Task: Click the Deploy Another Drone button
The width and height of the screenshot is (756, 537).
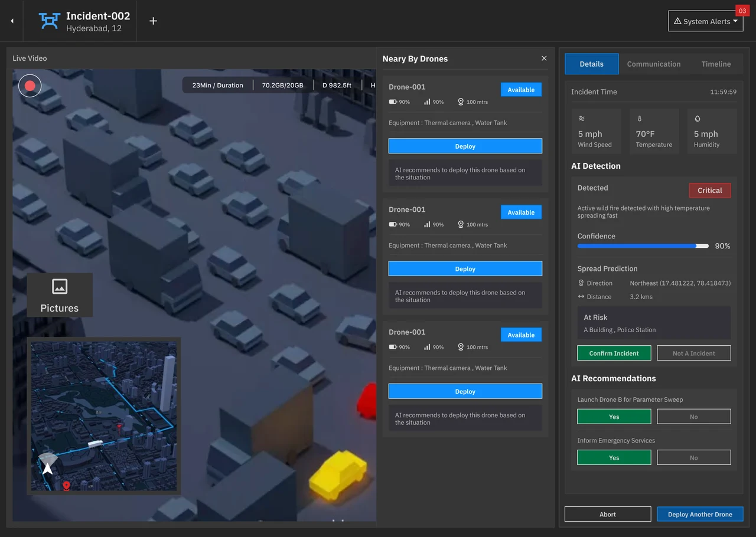Action: click(x=700, y=514)
